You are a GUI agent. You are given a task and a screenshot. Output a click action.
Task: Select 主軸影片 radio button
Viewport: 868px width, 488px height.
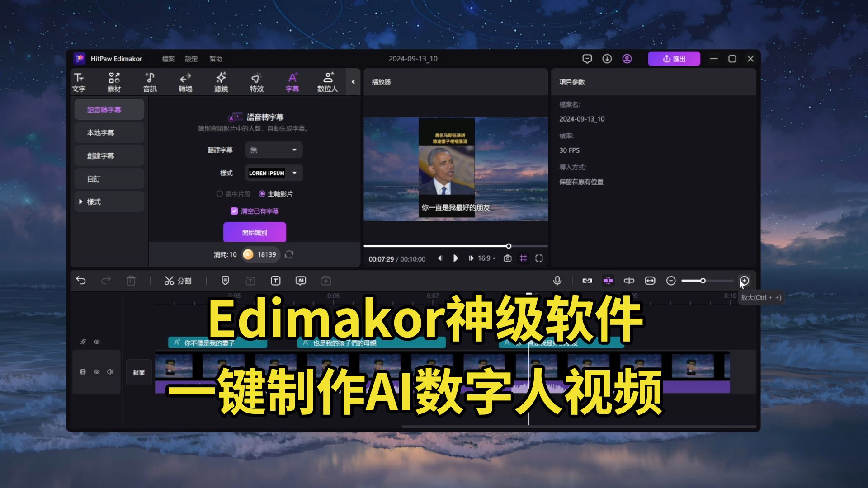(x=262, y=194)
